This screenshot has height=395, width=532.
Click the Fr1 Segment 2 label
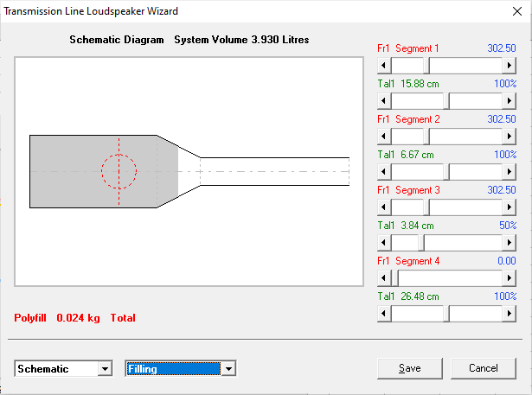pos(408,119)
